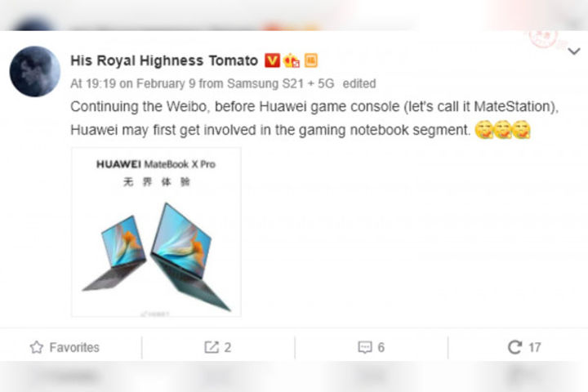
Task: Open username His Royal Highness Tomato
Action: coord(164,60)
